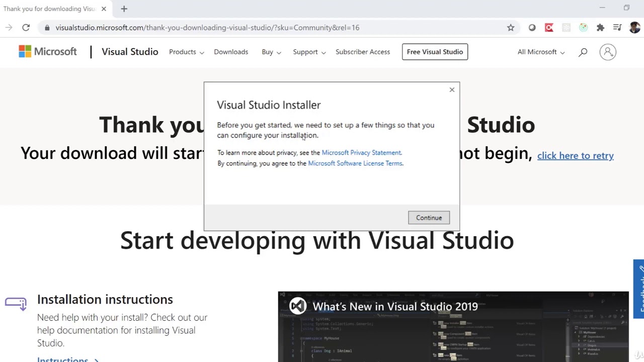644x362 pixels.
Task: Expand the Support dropdown menu
Action: point(309,52)
